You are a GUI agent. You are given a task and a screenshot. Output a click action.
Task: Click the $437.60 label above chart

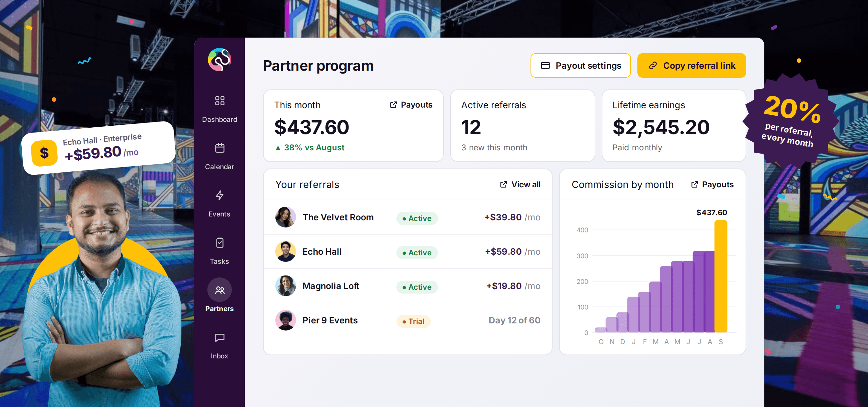coord(711,213)
